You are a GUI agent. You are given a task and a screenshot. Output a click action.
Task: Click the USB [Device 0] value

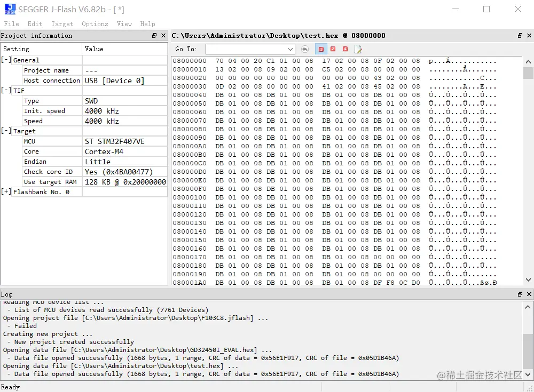pos(114,81)
